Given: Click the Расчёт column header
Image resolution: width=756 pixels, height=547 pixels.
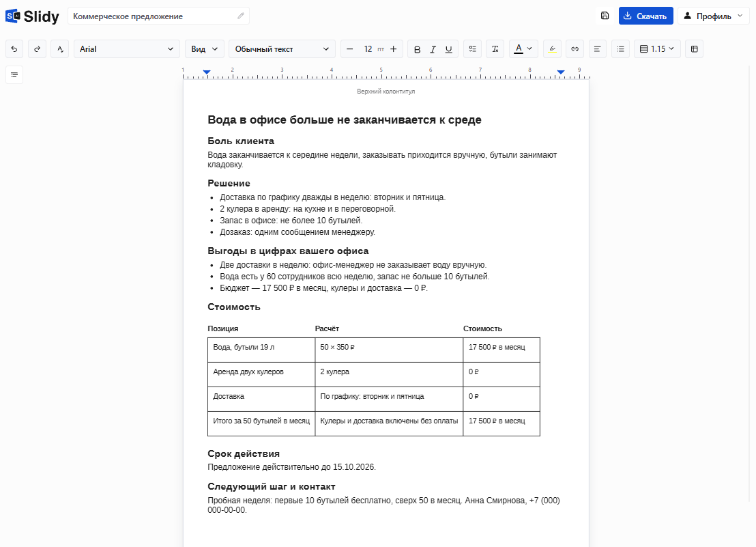Looking at the screenshot, I should point(327,328).
